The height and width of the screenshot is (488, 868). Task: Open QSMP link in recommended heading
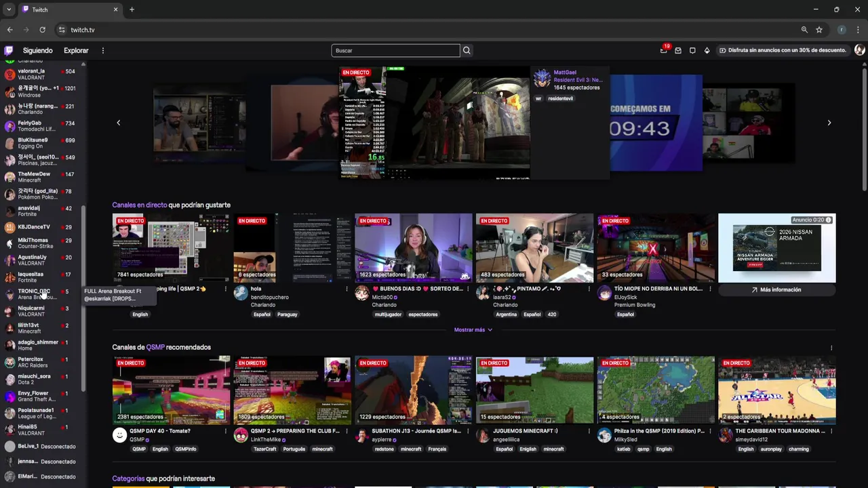[x=155, y=347]
